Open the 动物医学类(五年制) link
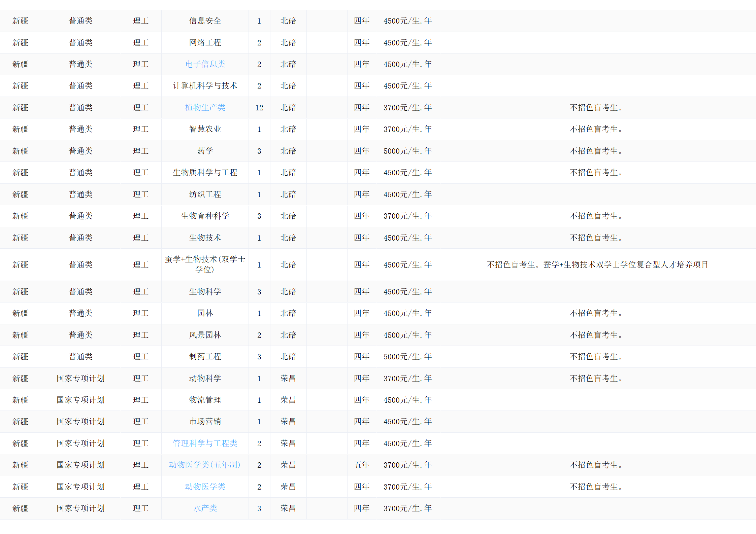 [205, 465]
